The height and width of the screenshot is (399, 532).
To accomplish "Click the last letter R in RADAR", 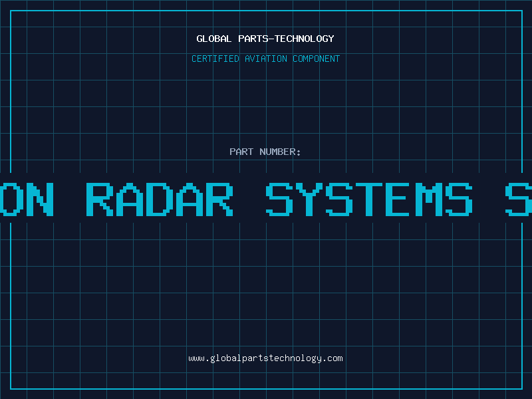I will click(x=219, y=199).
